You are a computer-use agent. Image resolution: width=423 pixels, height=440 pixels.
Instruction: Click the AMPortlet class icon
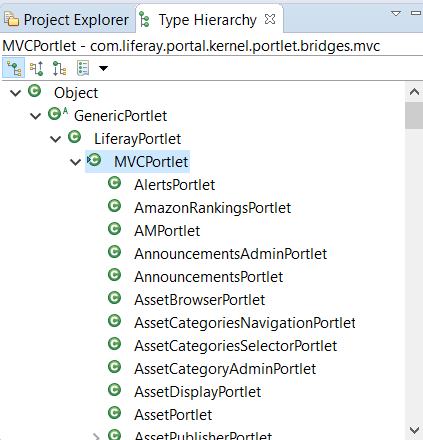(x=114, y=229)
